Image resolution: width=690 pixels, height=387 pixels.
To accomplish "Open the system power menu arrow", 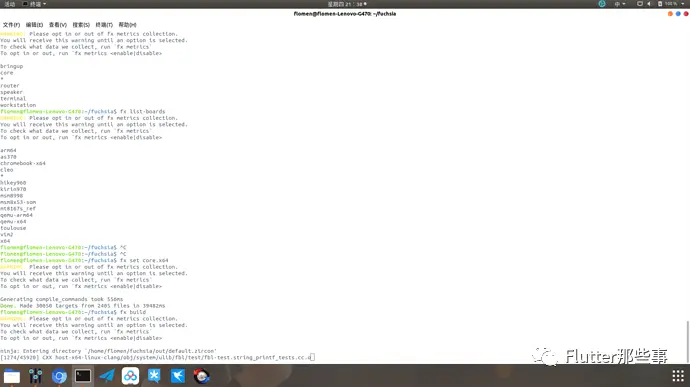I will (683, 4).
